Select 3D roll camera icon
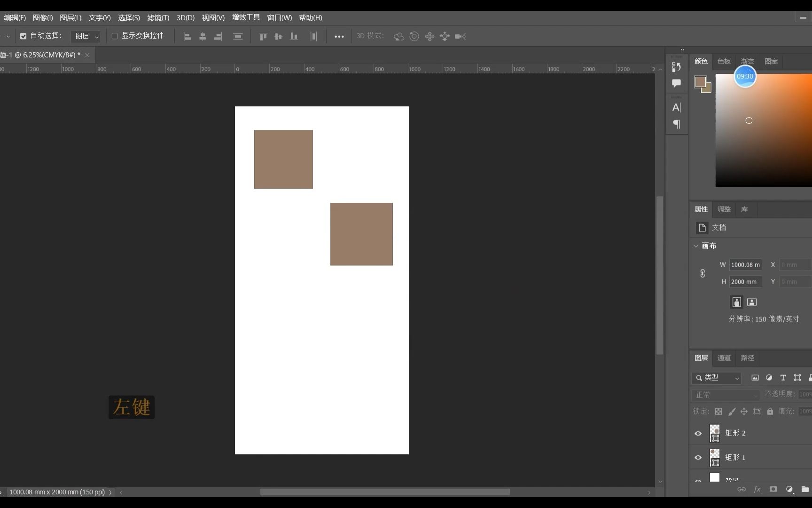Viewport: 812px width, 508px height. point(414,36)
